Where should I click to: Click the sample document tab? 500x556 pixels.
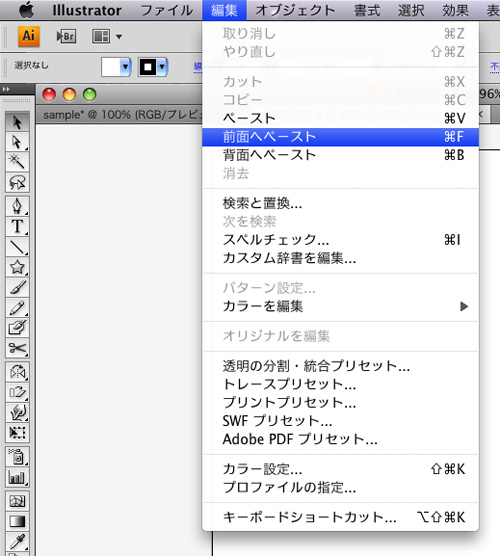click(120, 115)
